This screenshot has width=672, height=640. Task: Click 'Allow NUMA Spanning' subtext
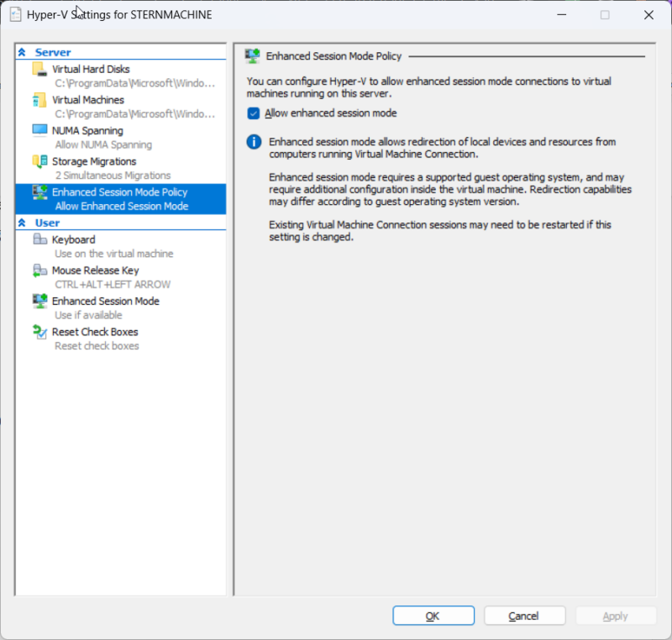click(x=103, y=144)
